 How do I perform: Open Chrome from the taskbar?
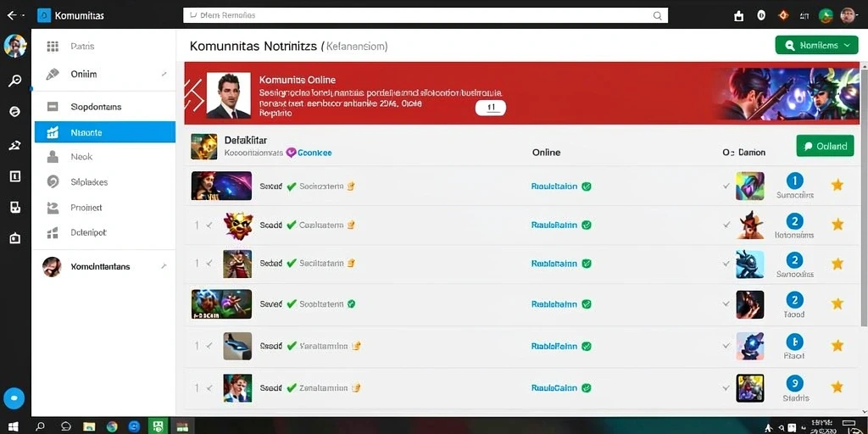(112, 426)
